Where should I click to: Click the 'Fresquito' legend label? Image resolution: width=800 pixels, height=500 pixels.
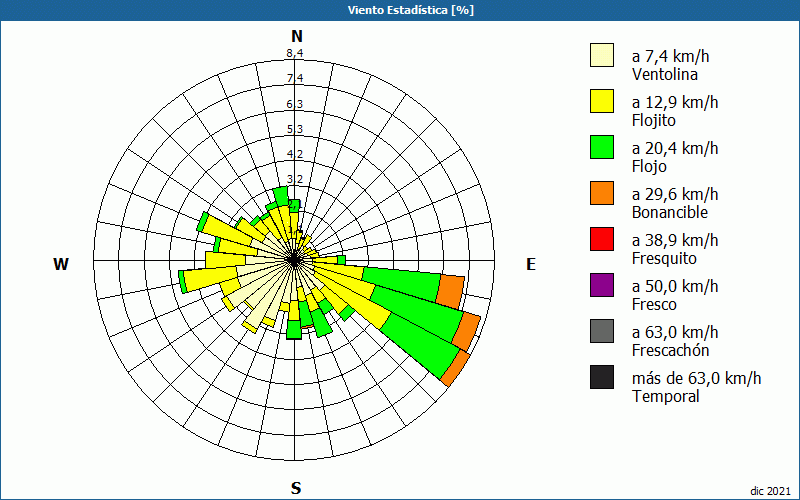click(664, 259)
